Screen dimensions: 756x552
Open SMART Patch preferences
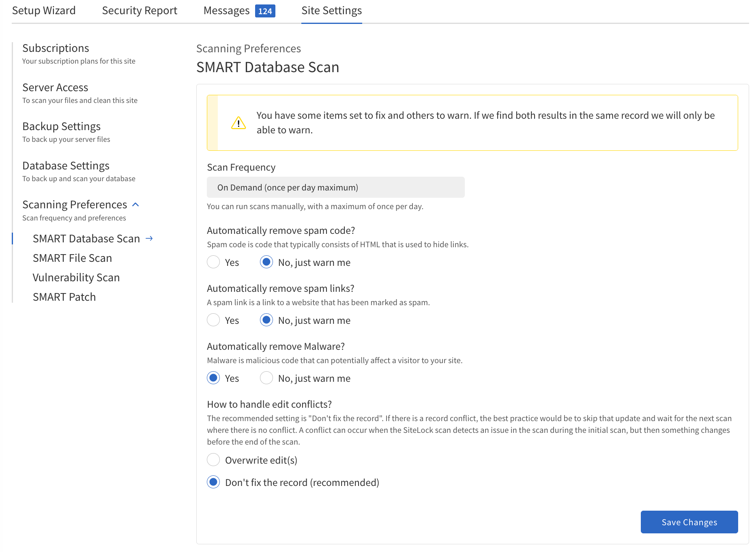click(64, 297)
